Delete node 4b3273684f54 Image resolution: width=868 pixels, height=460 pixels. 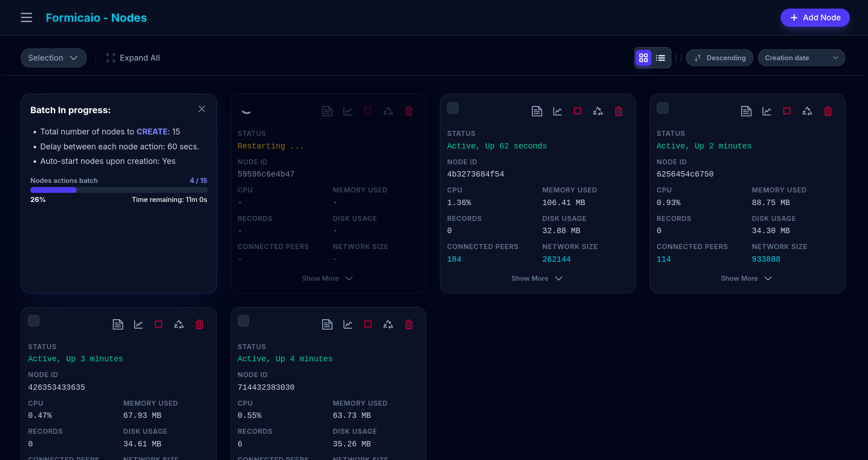coord(618,111)
